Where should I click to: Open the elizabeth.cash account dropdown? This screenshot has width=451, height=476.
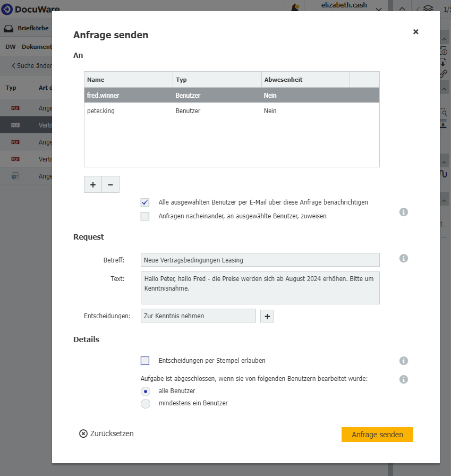[378, 10]
